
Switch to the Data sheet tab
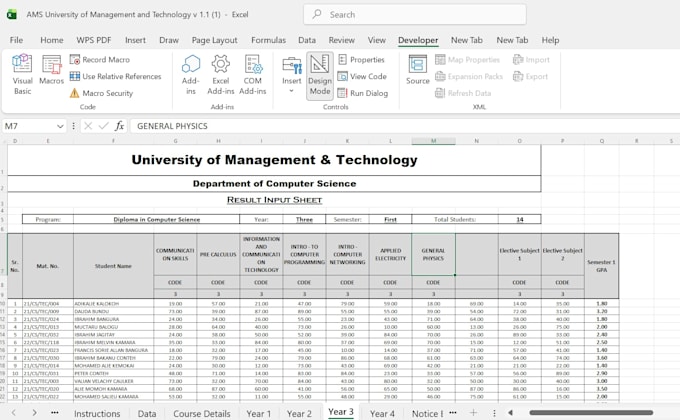[x=147, y=413]
